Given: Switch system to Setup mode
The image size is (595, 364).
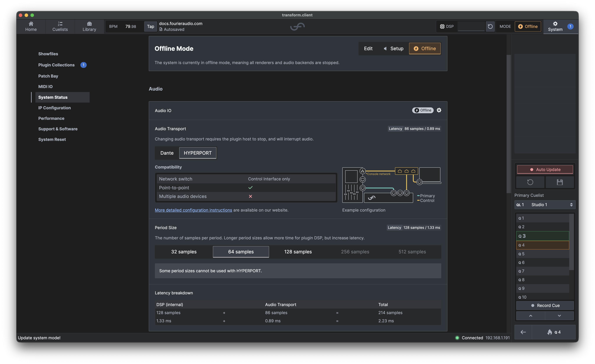Looking at the screenshot, I should point(393,49).
